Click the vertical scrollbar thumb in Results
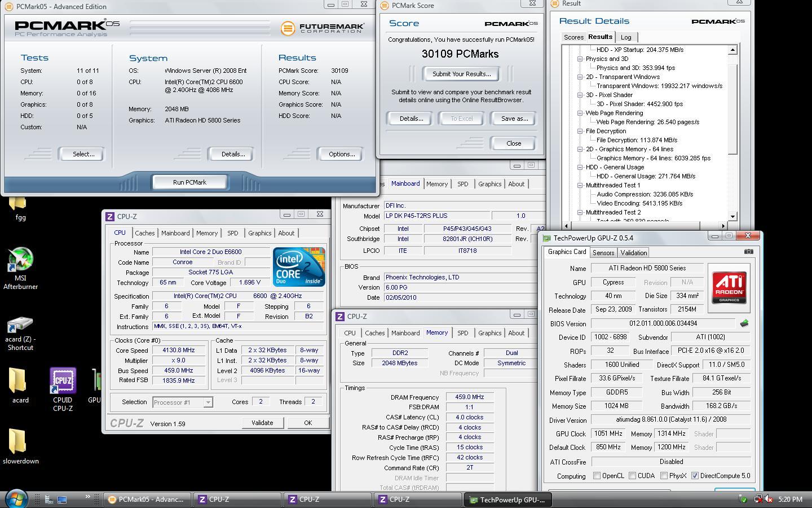Screen dimensions: 812x508 point(732,108)
